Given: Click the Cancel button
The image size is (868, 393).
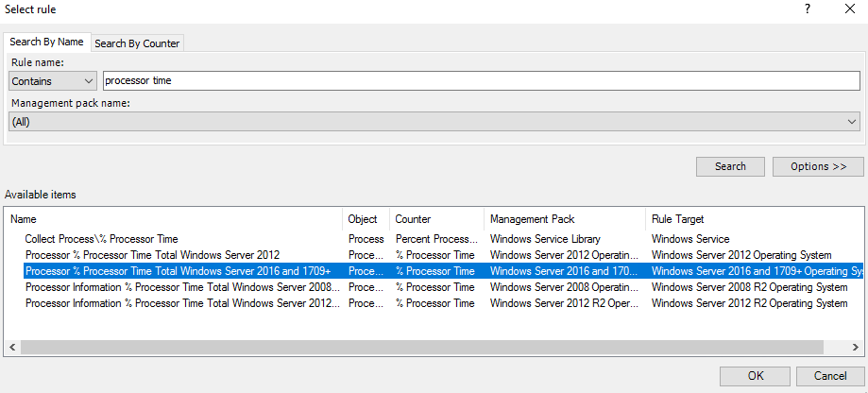Looking at the screenshot, I should [x=830, y=376].
